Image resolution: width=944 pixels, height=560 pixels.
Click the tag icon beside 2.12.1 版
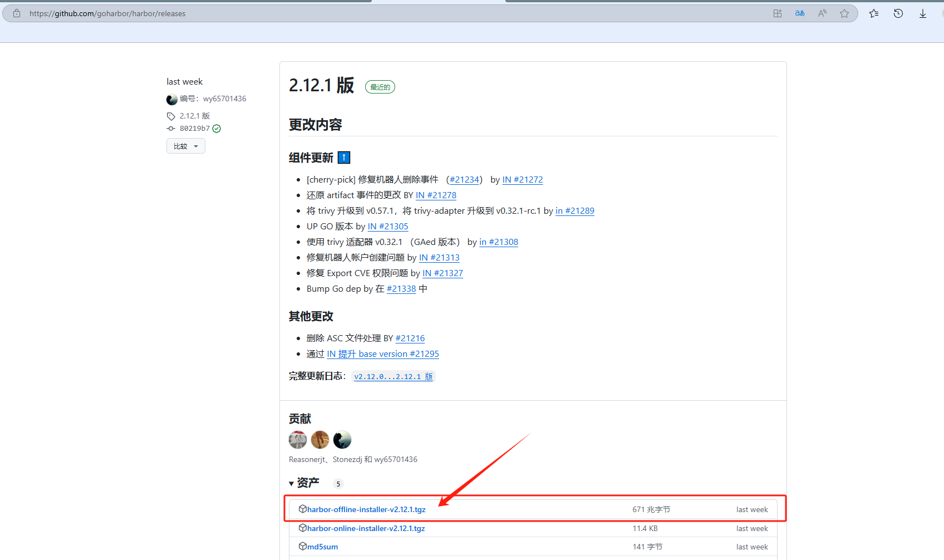click(x=171, y=116)
